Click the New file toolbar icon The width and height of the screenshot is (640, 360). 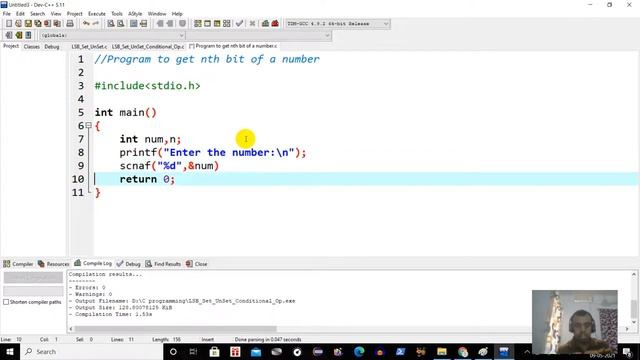(9, 24)
